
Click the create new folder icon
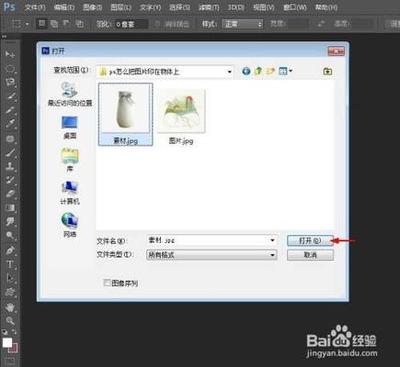click(x=270, y=71)
